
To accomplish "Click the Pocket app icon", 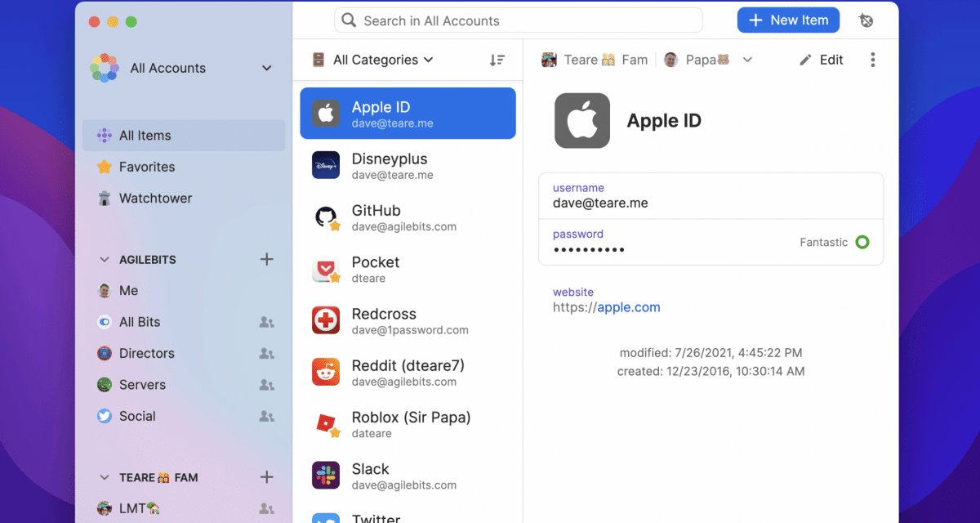I will pyautogui.click(x=326, y=269).
